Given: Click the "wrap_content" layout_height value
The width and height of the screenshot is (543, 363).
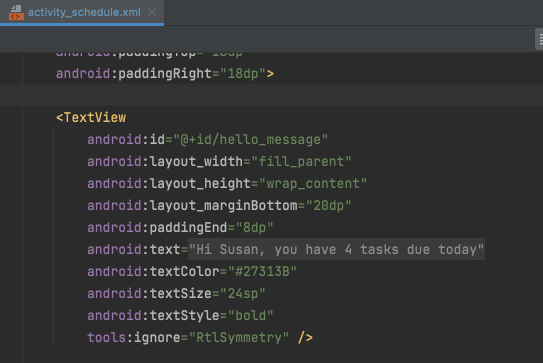Looking at the screenshot, I should click(313, 184).
